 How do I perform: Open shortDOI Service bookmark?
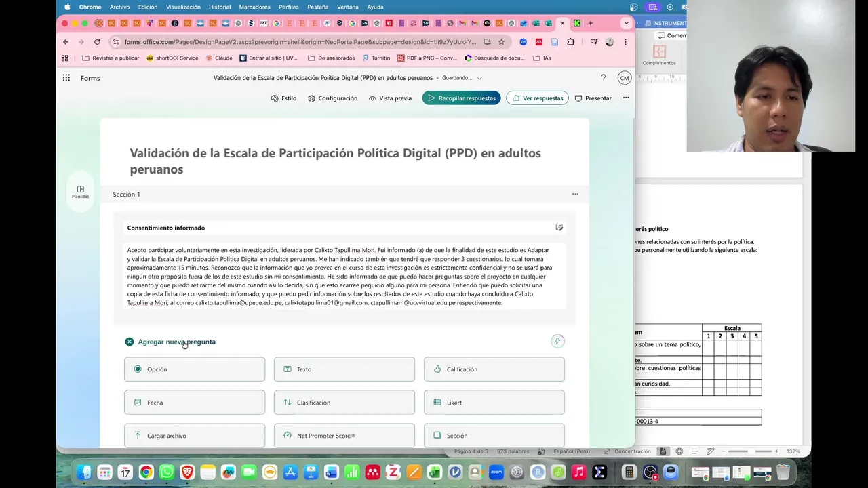pos(172,58)
